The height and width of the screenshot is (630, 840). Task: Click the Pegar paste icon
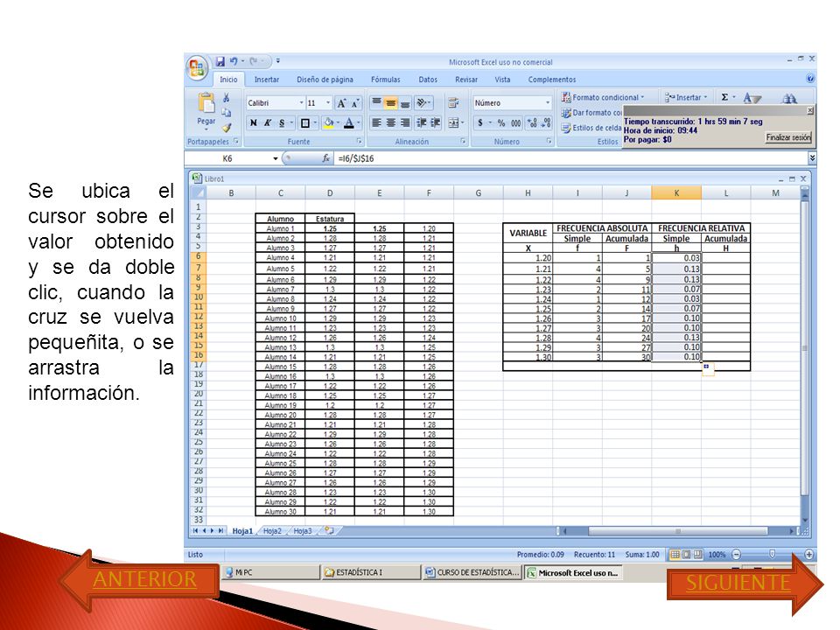[x=206, y=103]
